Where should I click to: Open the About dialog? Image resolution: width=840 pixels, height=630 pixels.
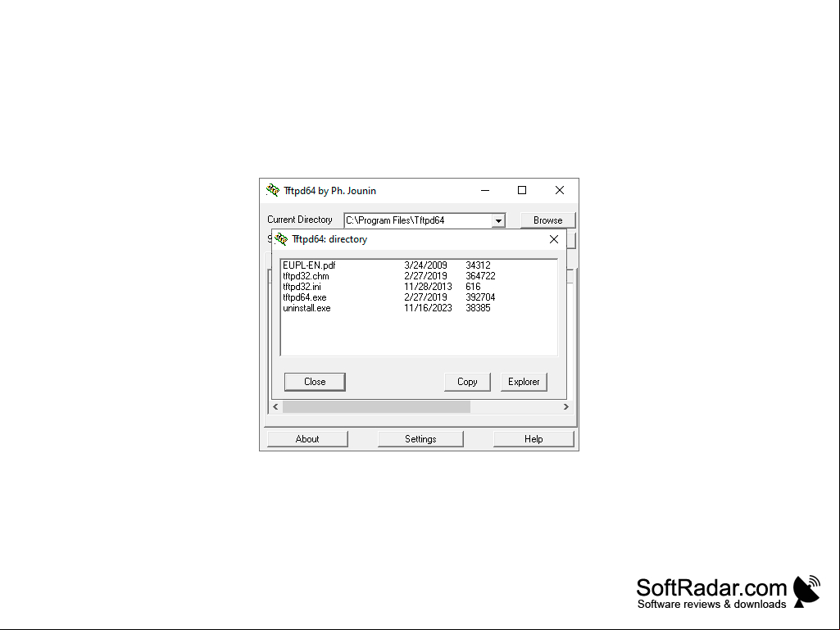point(307,439)
